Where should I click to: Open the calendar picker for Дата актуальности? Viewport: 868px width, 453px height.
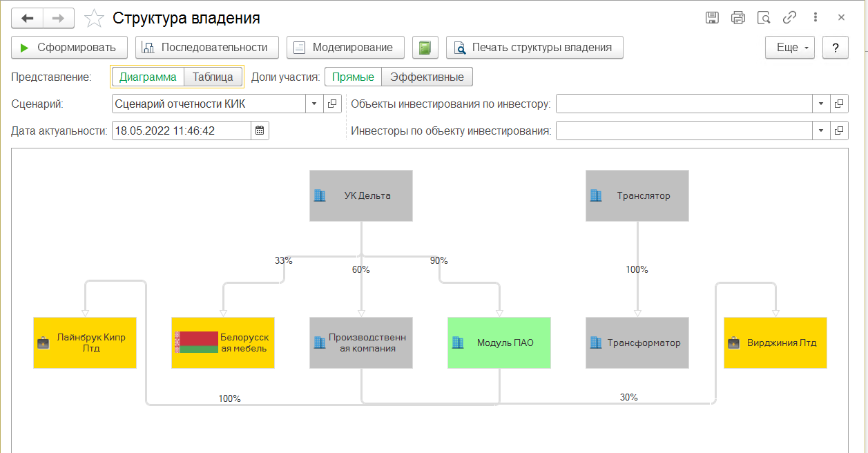click(260, 131)
